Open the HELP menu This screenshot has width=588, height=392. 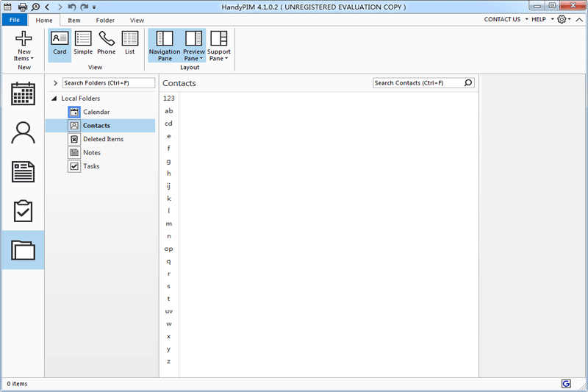click(x=542, y=19)
